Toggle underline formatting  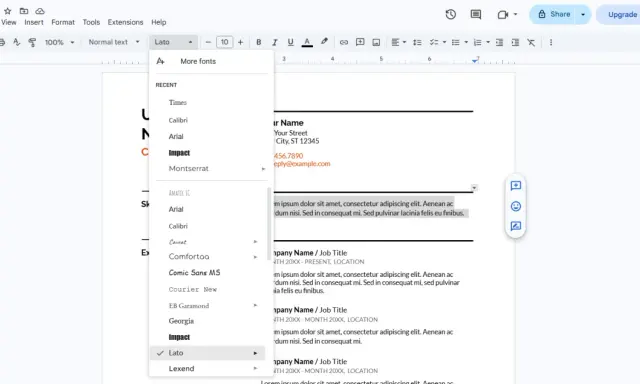[x=291, y=42]
